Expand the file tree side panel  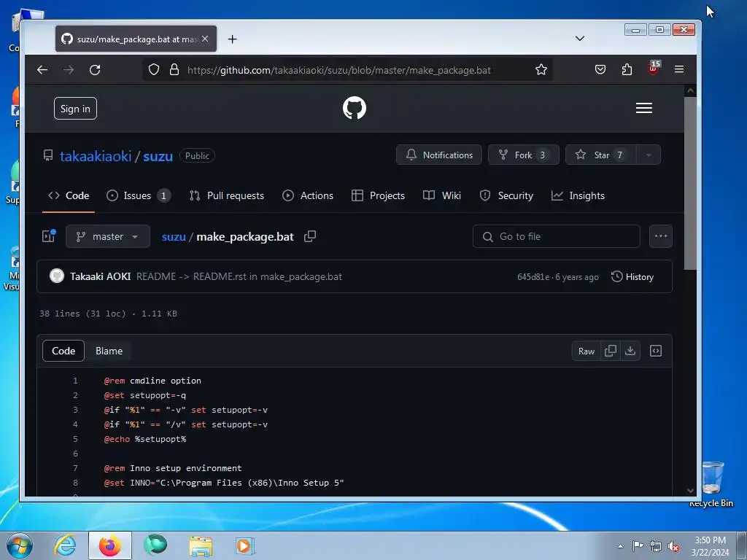pos(49,236)
